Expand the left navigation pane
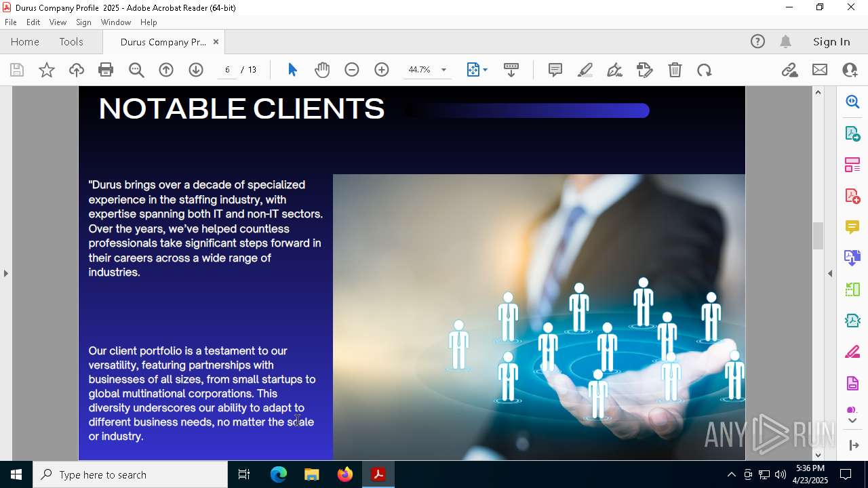 (x=5, y=273)
